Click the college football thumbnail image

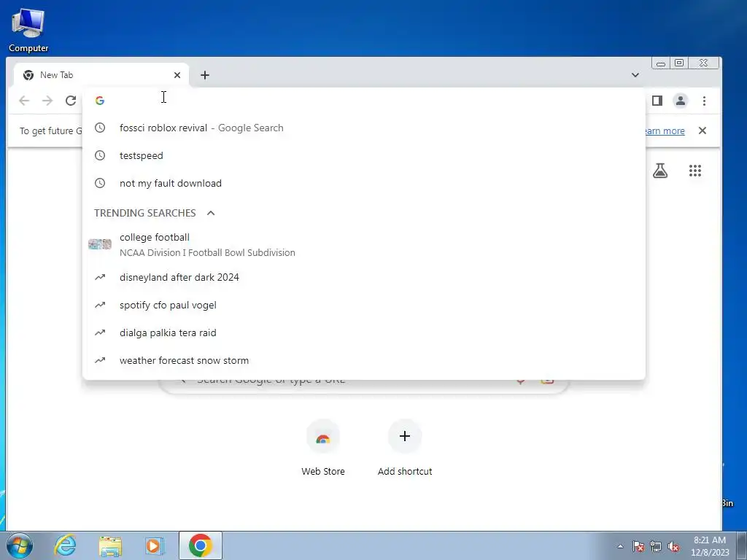point(99,244)
